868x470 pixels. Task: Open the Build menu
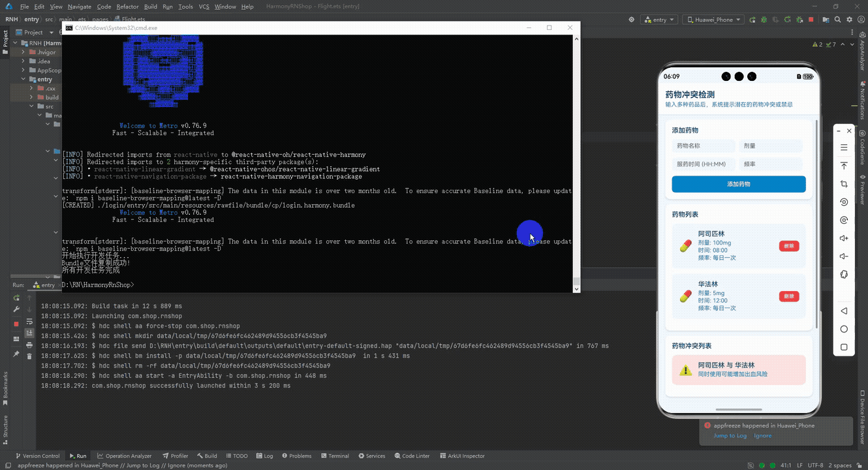click(151, 7)
